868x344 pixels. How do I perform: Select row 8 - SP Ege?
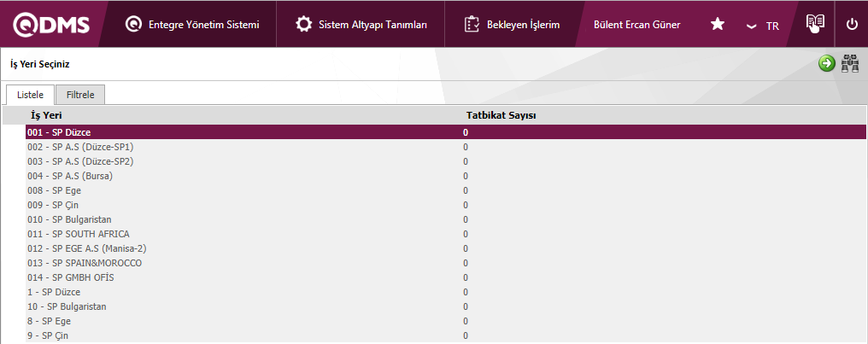pyautogui.click(x=446, y=321)
